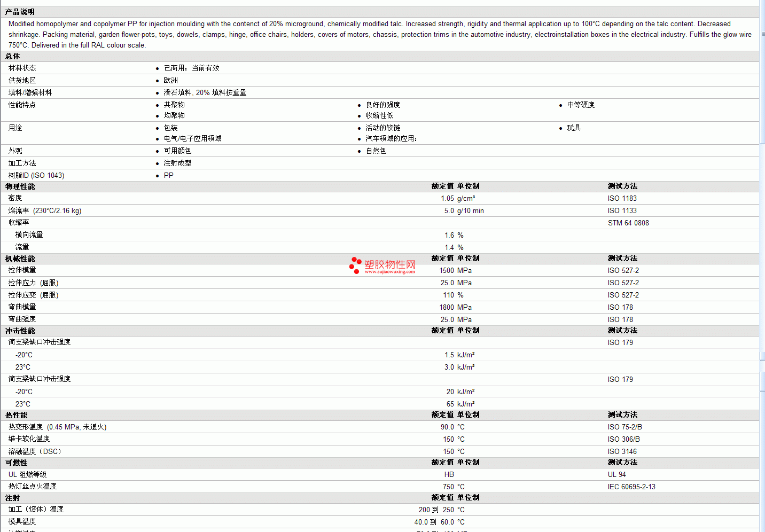Screen dimensions: 765x532
Task: Click the STM 64 0808 test method
Action: tap(628, 223)
